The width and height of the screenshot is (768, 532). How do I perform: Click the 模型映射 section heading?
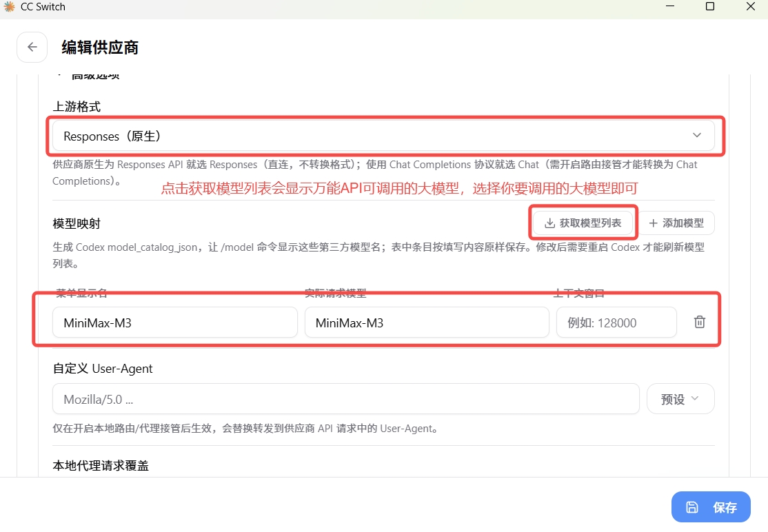pos(77,224)
